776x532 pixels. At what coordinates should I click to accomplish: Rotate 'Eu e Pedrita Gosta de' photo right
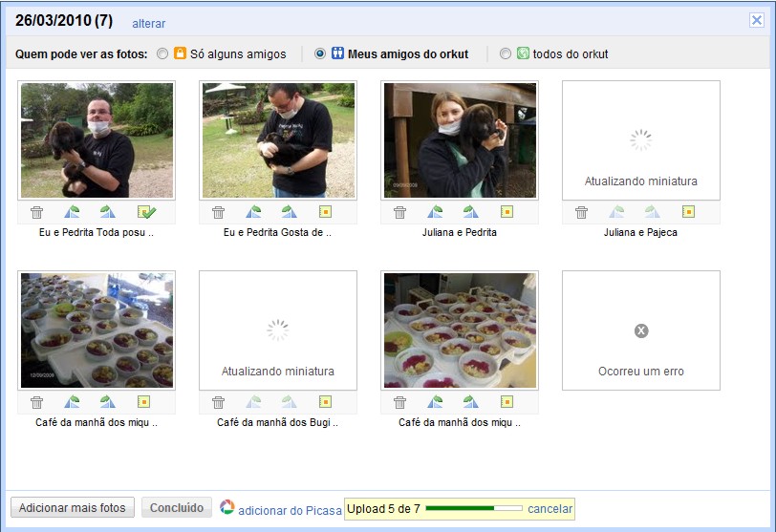[x=289, y=212]
